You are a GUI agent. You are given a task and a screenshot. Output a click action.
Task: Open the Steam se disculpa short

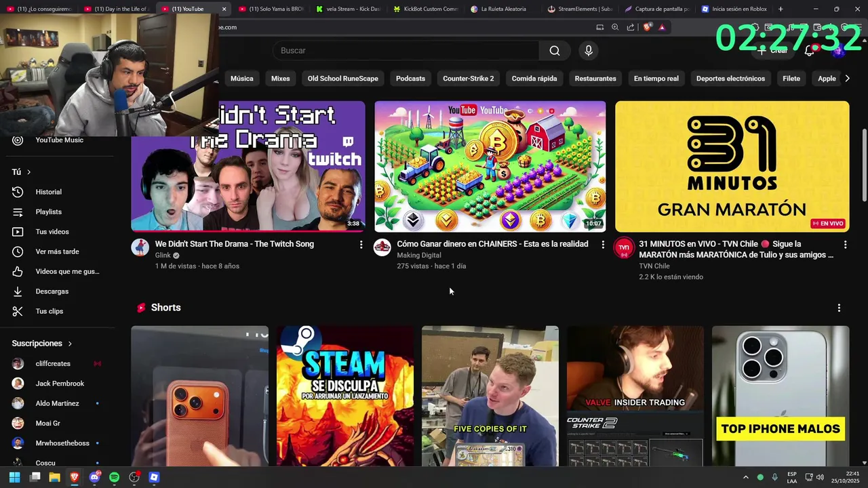(x=344, y=396)
